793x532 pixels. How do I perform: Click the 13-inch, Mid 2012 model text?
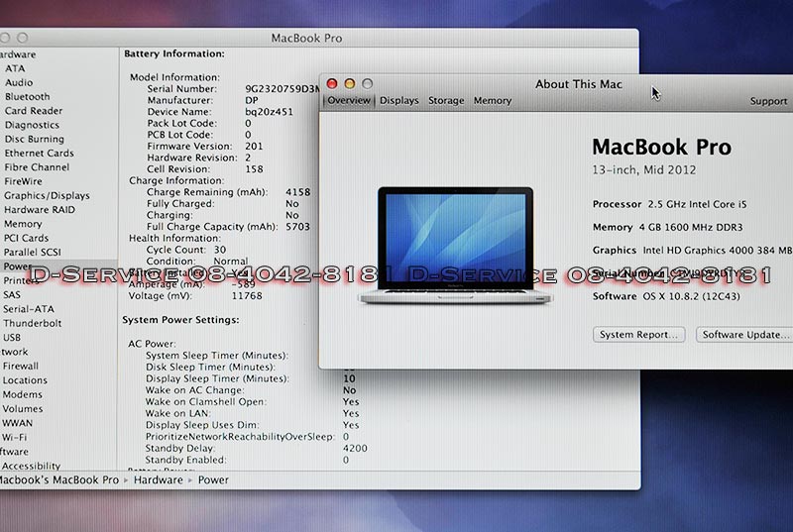click(x=644, y=169)
